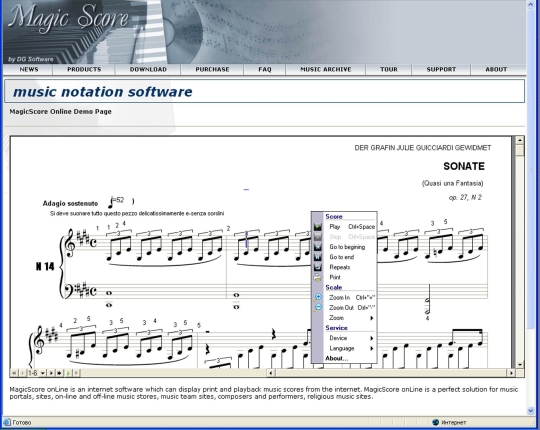Visit the MUSIC ARCHIVE page

[x=325, y=70]
